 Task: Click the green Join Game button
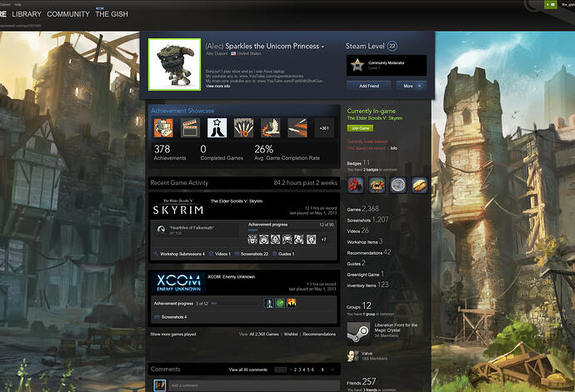(360, 128)
